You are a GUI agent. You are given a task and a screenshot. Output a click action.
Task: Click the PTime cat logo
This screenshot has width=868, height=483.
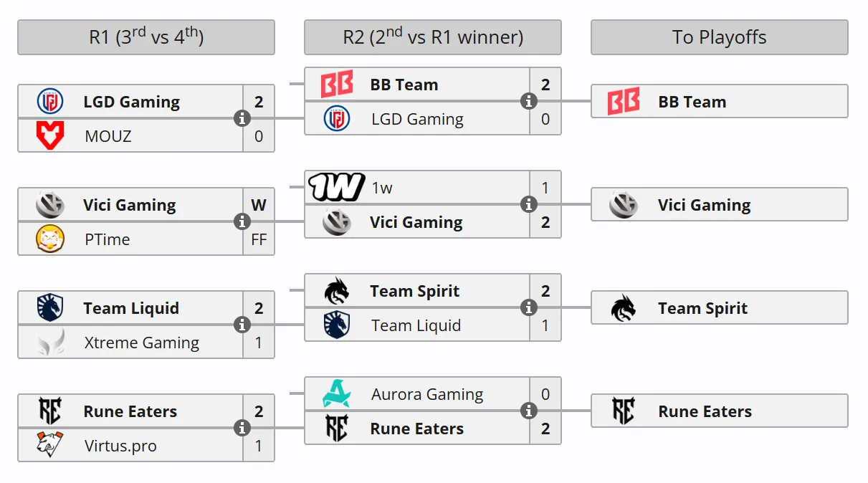pyautogui.click(x=50, y=239)
